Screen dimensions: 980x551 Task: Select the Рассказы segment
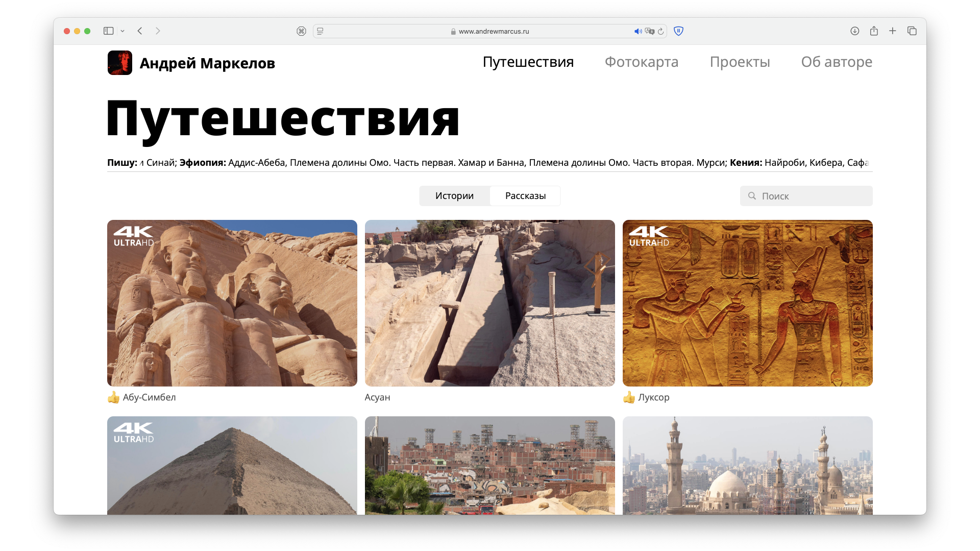click(525, 196)
